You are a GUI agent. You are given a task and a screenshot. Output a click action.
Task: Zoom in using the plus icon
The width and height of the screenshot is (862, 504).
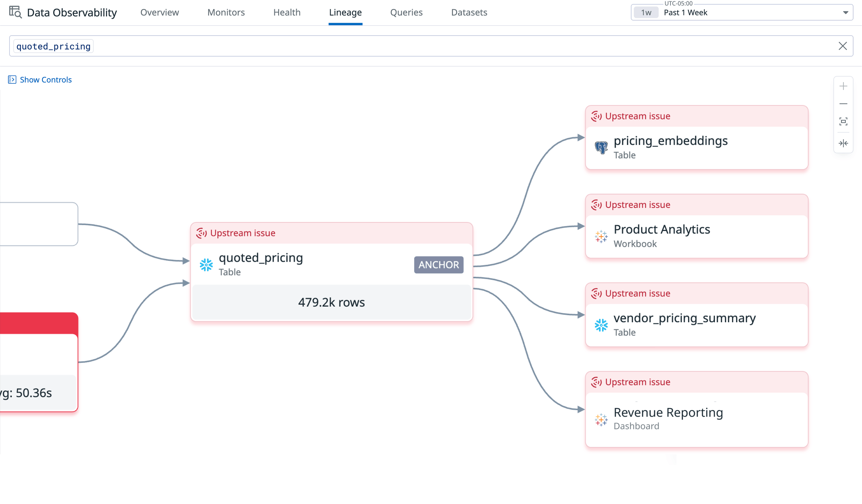843,86
